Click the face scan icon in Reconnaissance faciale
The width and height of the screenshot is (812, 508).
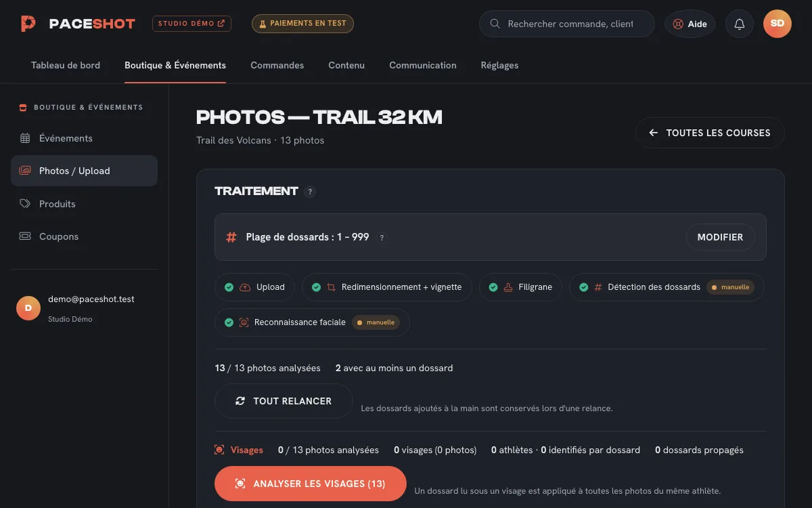tap(244, 322)
